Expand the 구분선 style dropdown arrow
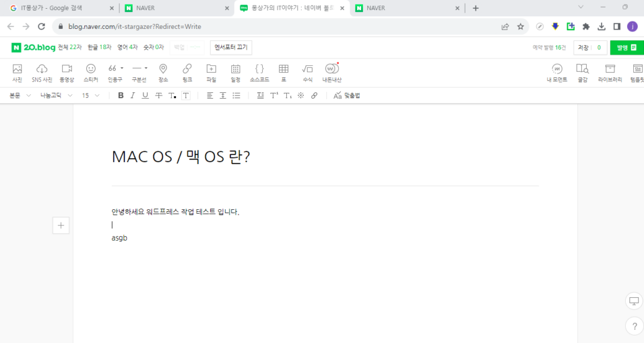The image size is (644, 343). pos(146,68)
